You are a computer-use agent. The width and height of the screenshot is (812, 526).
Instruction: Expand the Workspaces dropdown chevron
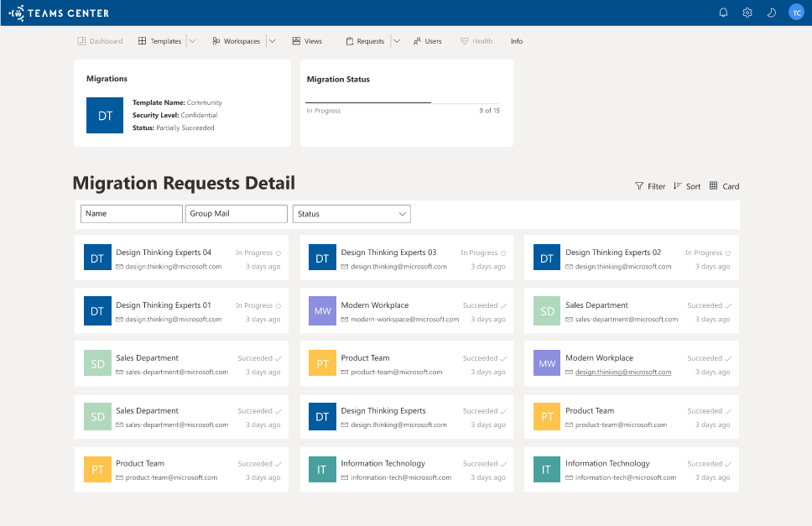(273, 40)
